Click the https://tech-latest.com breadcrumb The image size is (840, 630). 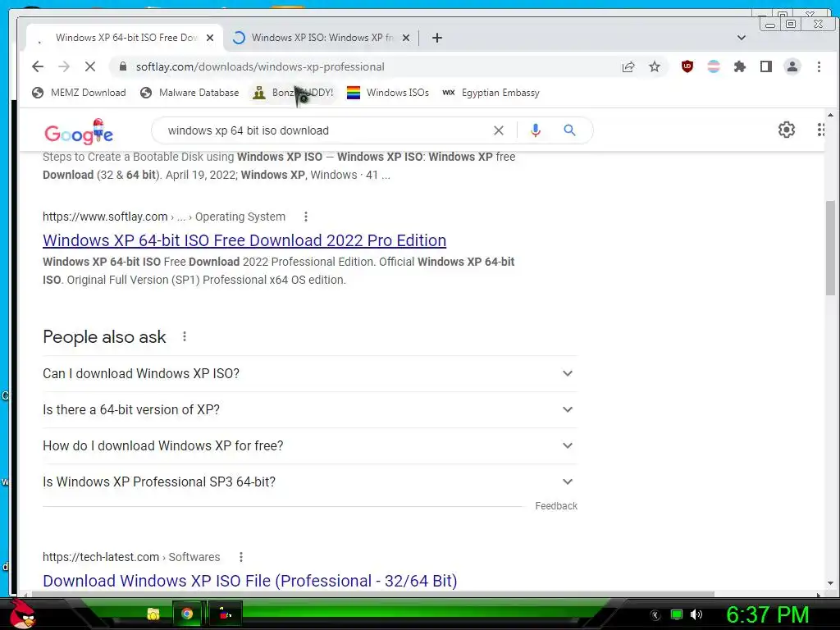coord(101,557)
